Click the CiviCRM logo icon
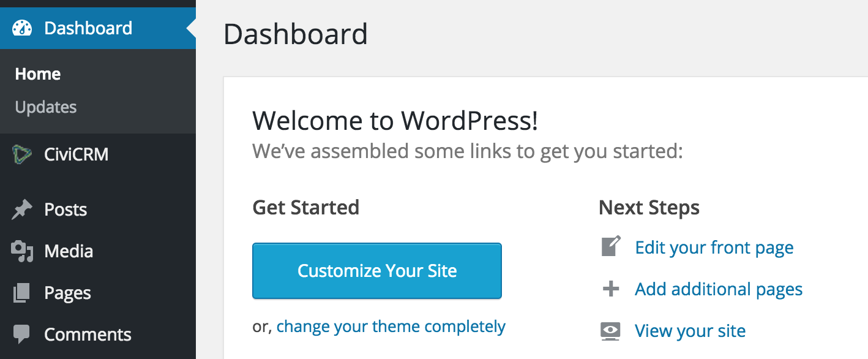 [x=22, y=154]
